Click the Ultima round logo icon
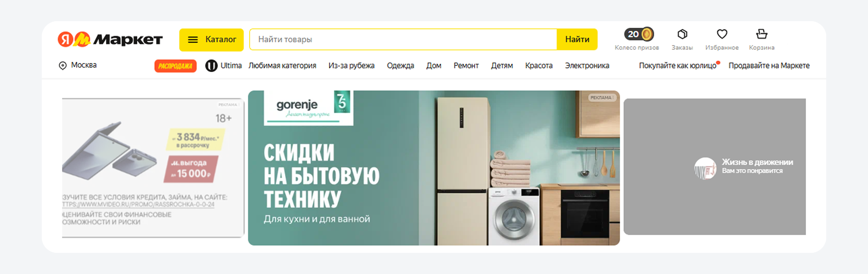The image size is (868, 274). [211, 66]
